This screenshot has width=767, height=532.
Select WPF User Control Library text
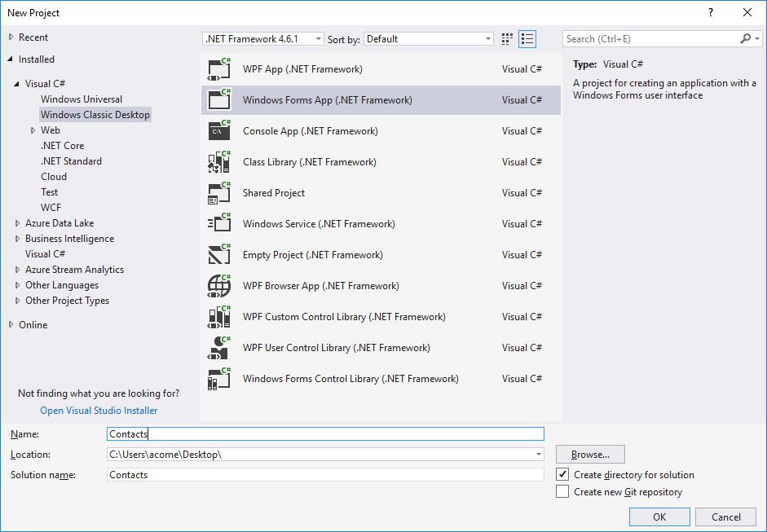tap(336, 348)
